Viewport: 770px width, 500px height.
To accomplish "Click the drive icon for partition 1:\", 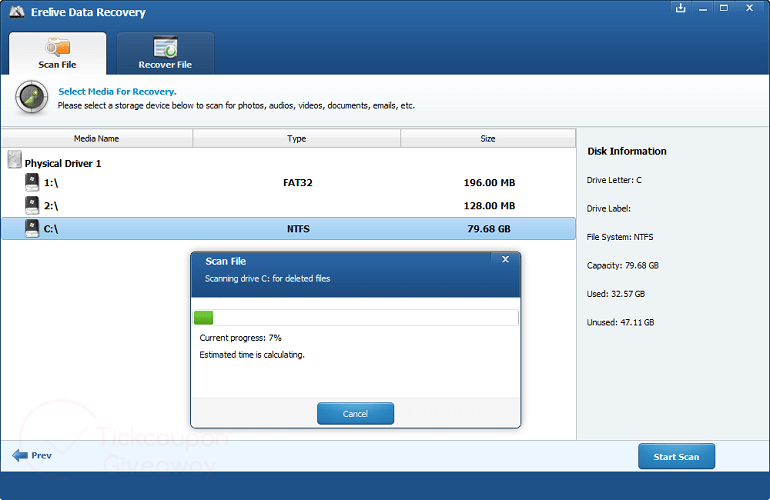I will tap(32, 182).
